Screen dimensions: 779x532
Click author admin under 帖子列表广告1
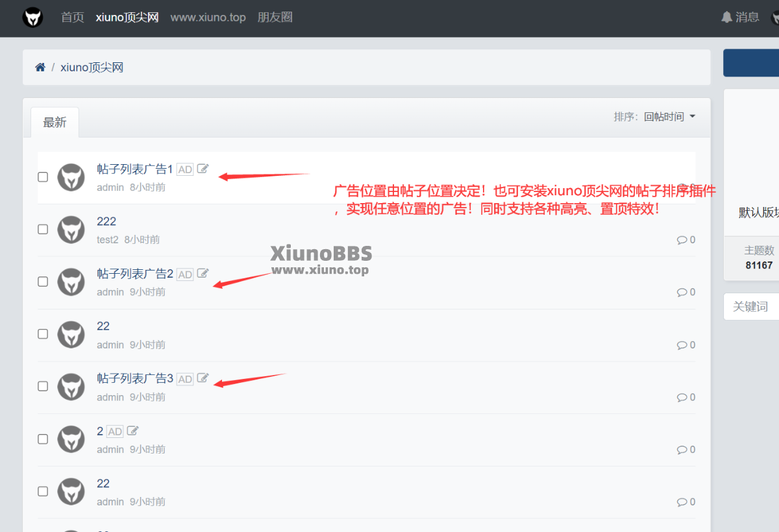[110, 187]
